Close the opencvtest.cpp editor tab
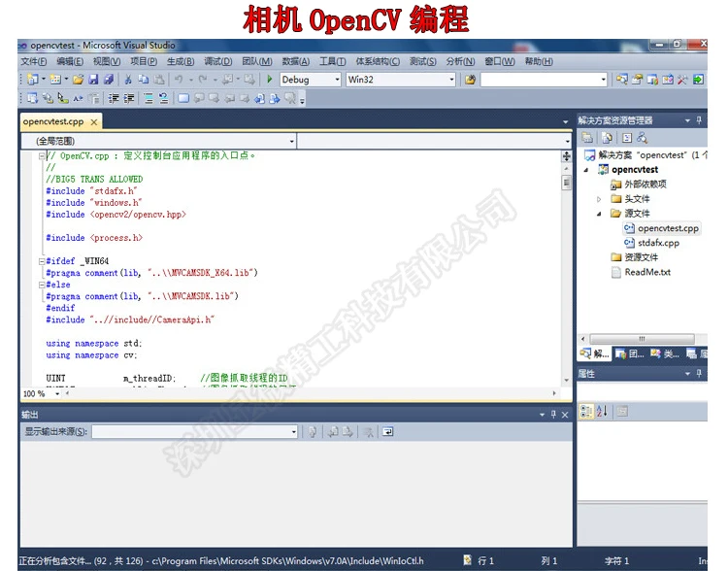 pos(94,122)
